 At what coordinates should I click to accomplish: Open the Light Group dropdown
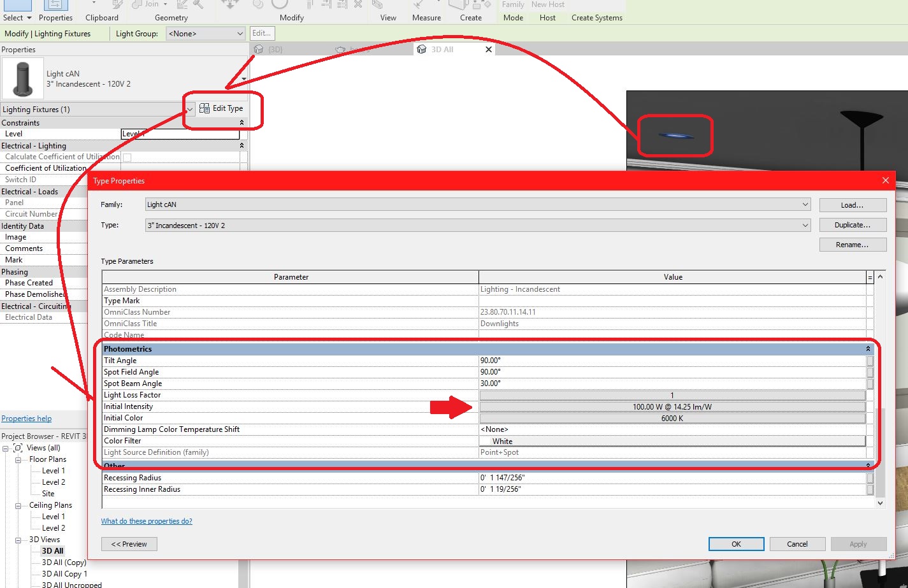[x=206, y=34]
